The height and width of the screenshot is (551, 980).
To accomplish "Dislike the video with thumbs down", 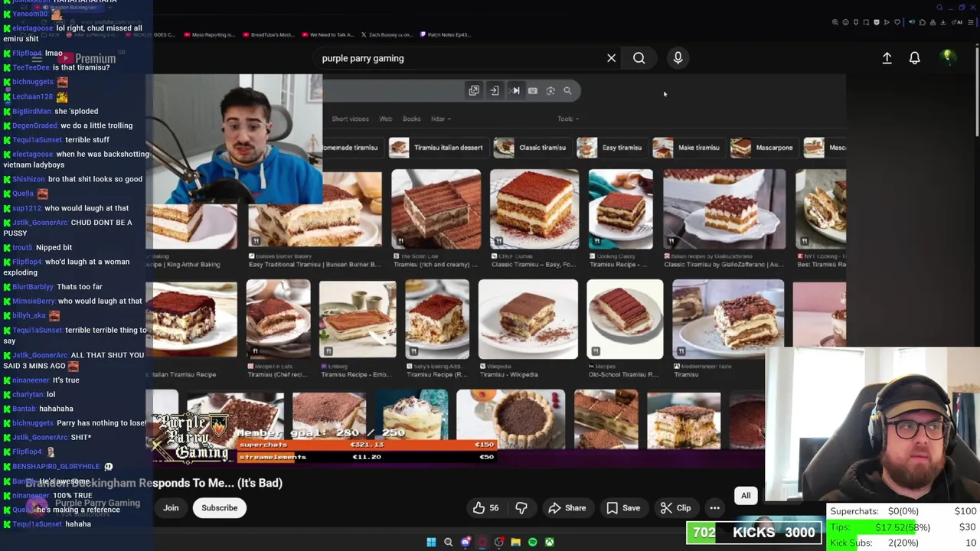I will click(521, 508).
